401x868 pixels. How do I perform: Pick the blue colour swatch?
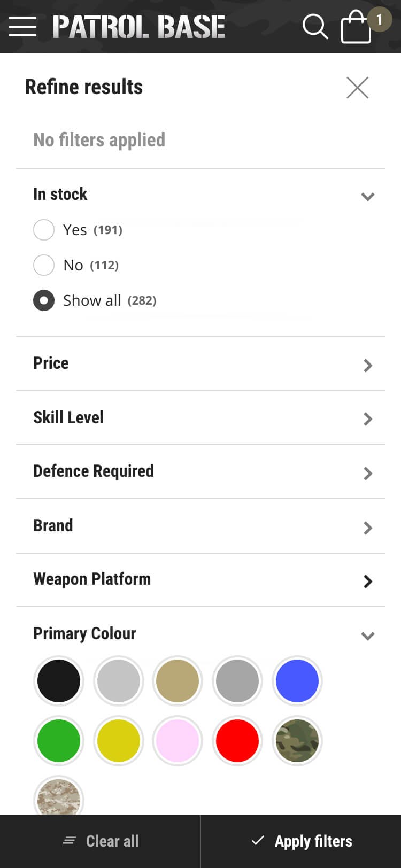297,681
